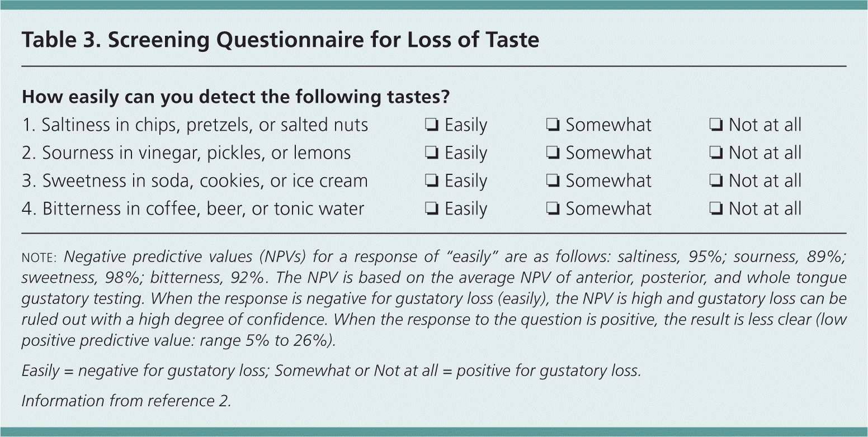Check Not at all for sweetness
This screenshot has width=868, height=437.
(715, 181)
